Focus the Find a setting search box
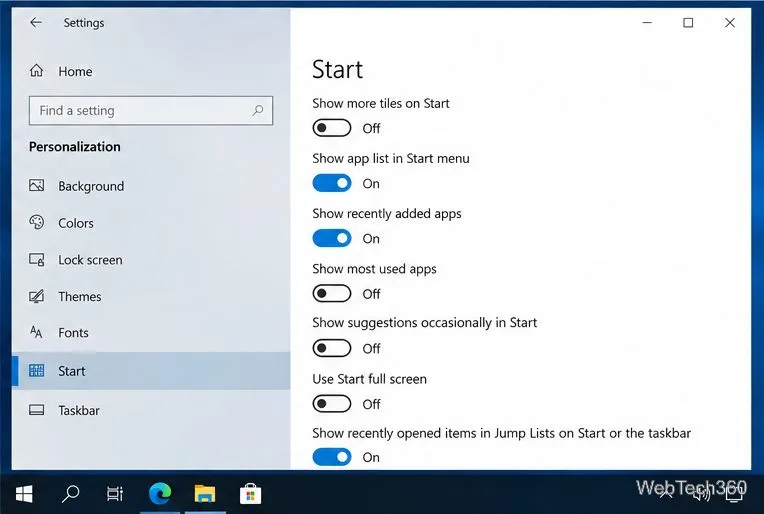This screenshot has width=764, height=514. [151, 111]
